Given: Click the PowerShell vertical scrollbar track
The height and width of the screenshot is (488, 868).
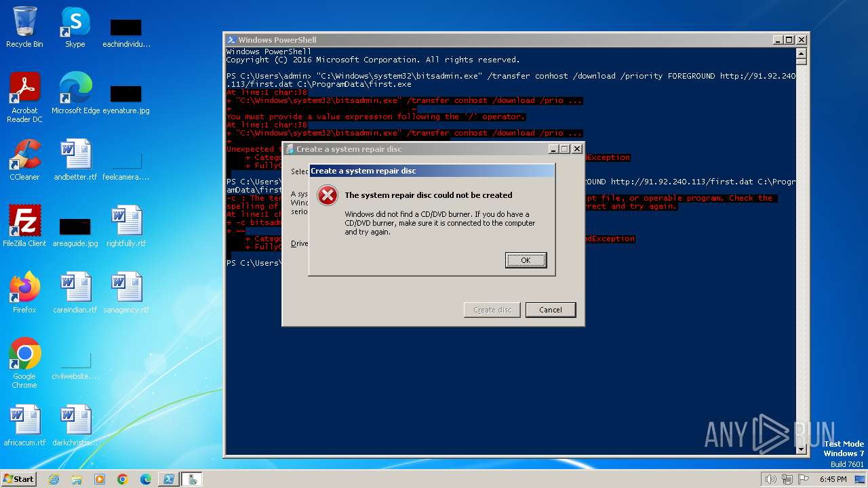Looking at the screenshot, I should 801,251.
